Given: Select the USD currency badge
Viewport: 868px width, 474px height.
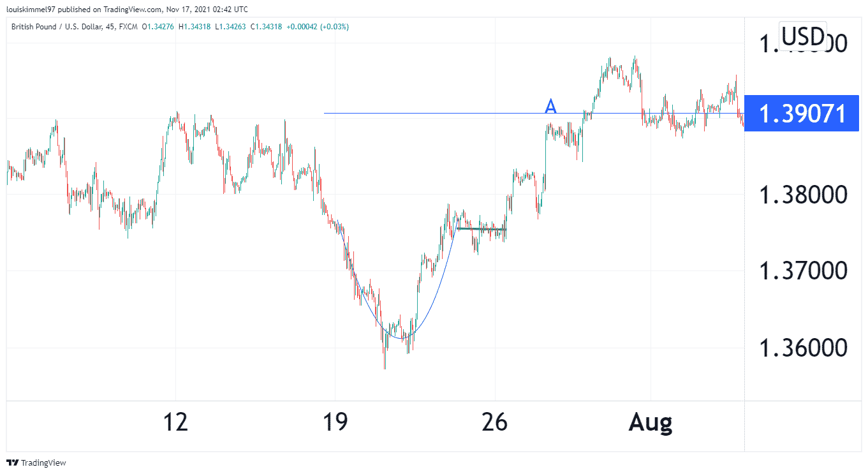Looking at the screenshot, I should click(x=803, y=34).
